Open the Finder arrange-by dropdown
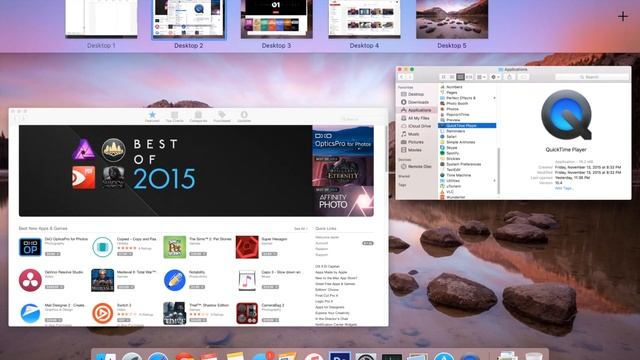The image size is (640, 360). (481, 77)
